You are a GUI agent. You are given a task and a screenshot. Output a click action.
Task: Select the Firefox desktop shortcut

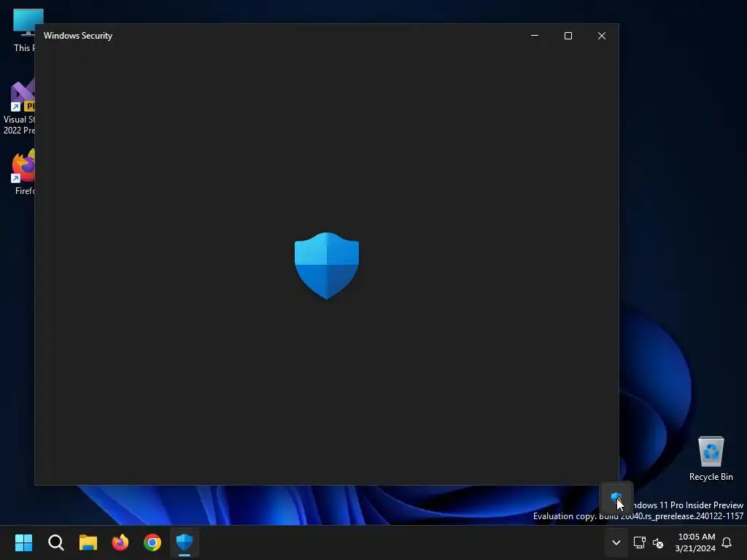pyautogui.click(x=23, y=172)
